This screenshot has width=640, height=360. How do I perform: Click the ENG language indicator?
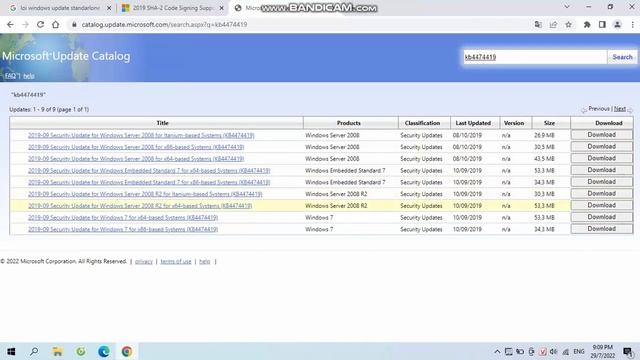pos(579,351)
